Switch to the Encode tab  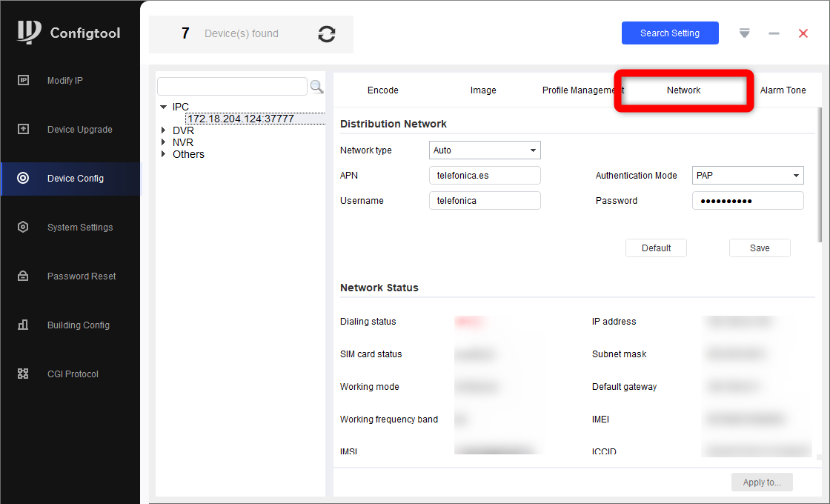tap(382, 90)
